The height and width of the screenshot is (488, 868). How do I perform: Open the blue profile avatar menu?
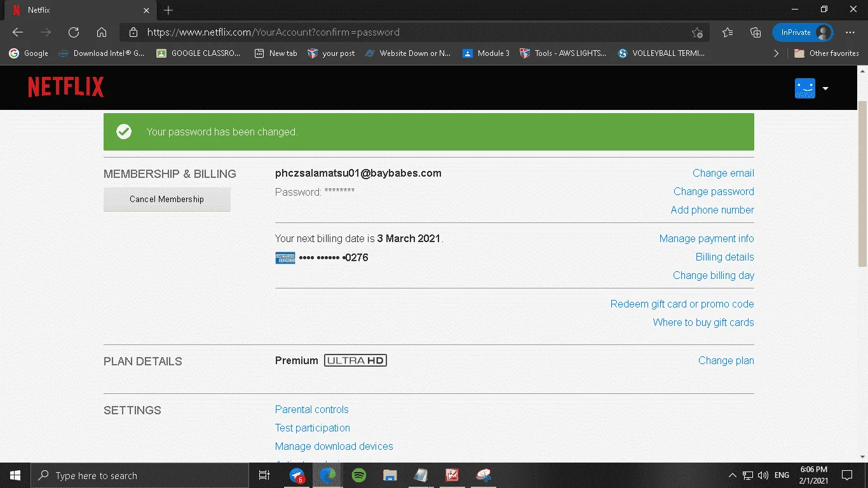(804, 88)
